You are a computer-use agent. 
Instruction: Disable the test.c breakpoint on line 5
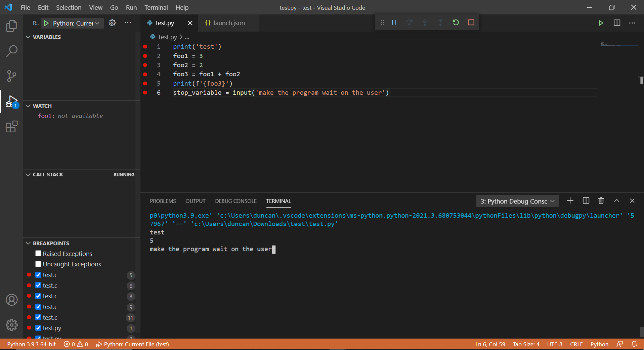(38, 275)
